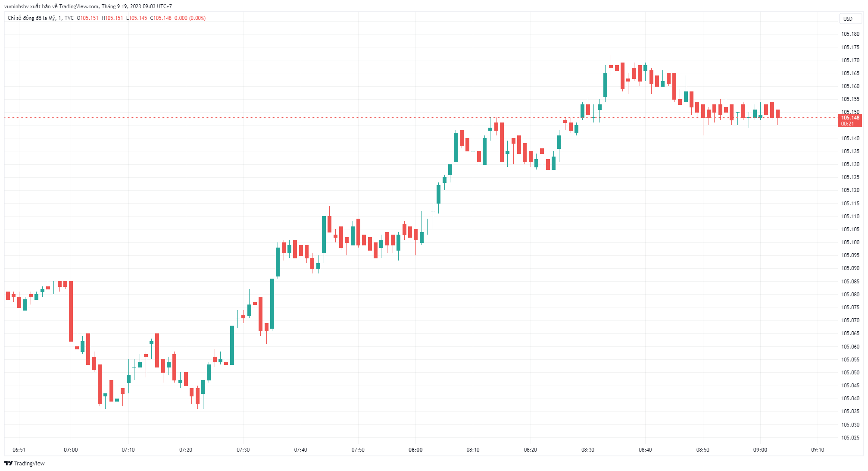
Task: Select the 08:00 time axis label
Action: pyautogui.click(x=415, y=449)
